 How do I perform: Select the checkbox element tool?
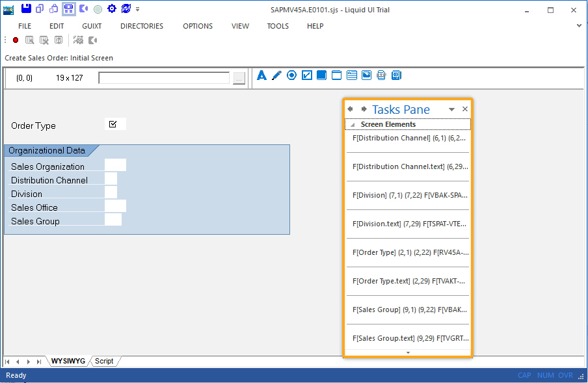(306, 75)
